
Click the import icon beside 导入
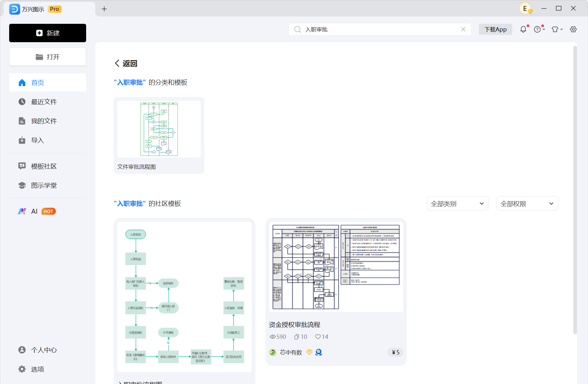pyautogui.click(x=22, y=140)
